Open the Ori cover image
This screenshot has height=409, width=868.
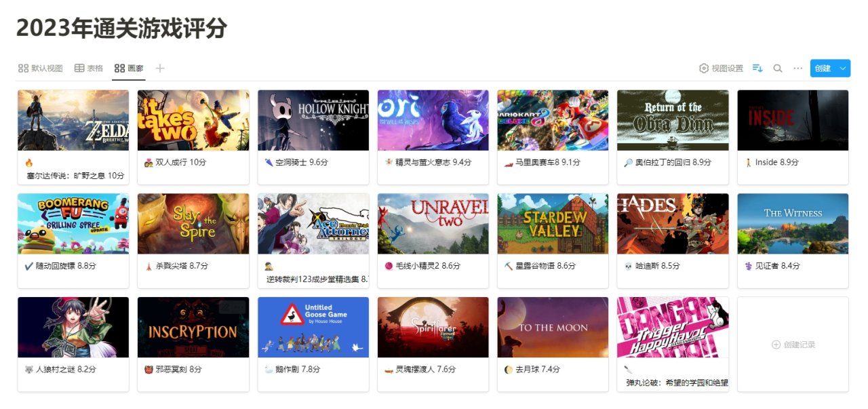tap(433, 120)
